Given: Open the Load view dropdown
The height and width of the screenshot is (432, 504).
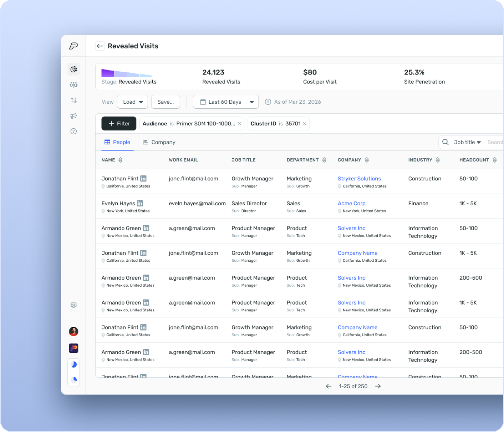Looking at the screenshot, I should pyautogui.click(x=132, y=102).
